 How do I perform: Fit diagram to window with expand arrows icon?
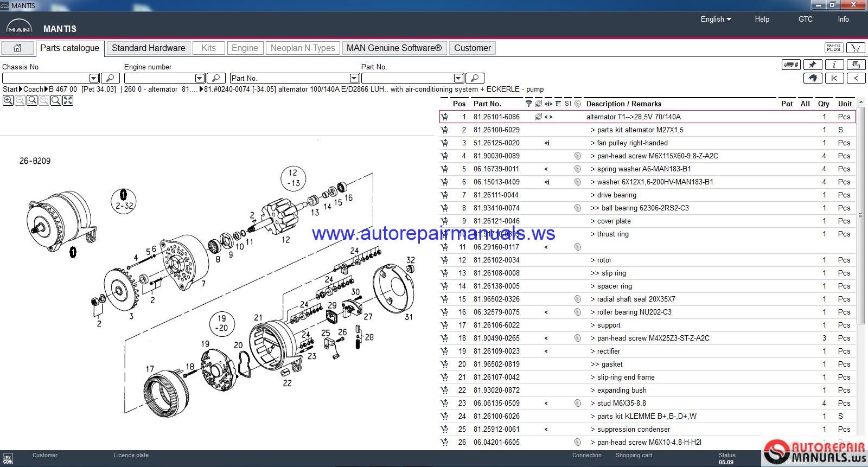68,100
